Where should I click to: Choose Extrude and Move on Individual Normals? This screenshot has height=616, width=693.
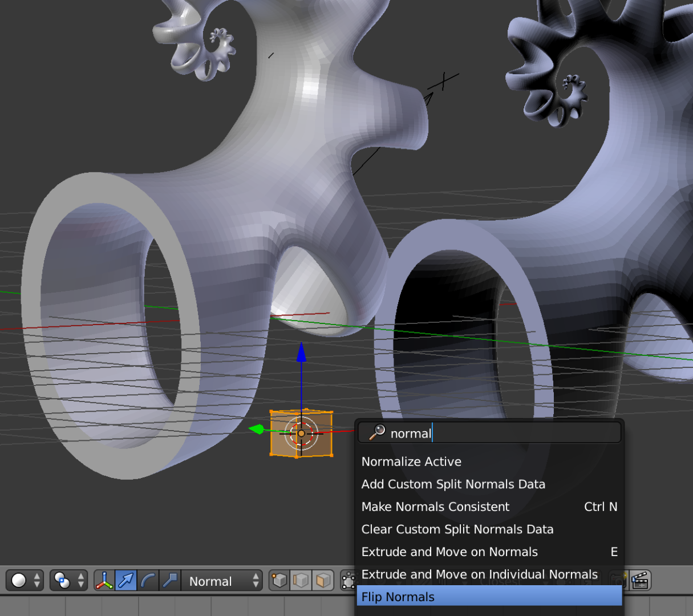479,574
